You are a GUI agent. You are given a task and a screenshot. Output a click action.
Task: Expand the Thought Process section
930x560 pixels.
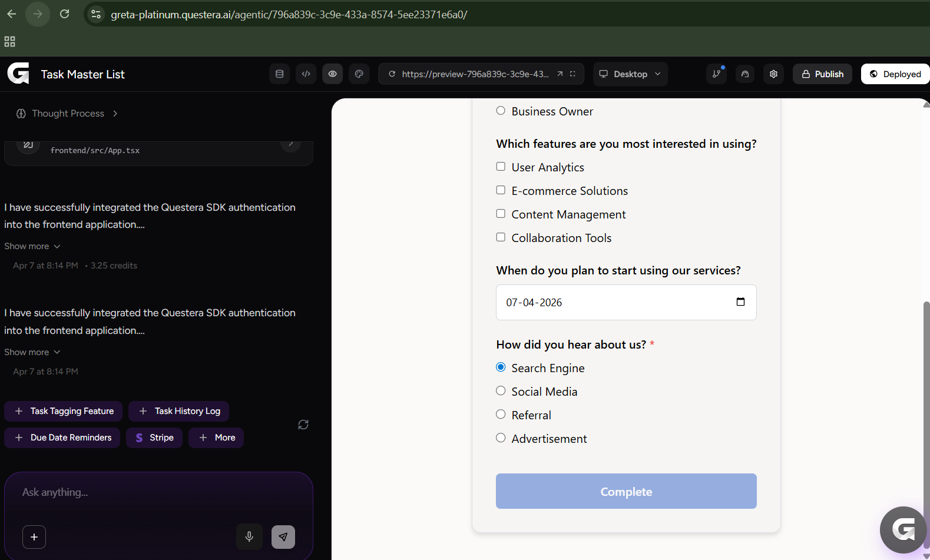click(67, 114)
